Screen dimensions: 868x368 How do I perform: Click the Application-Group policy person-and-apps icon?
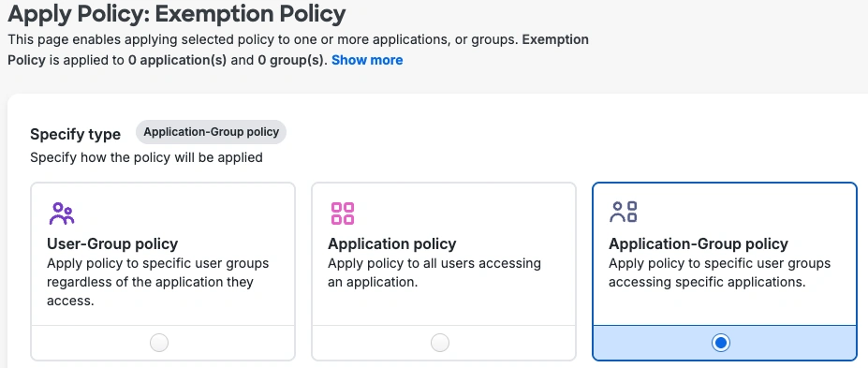[624, 212]
